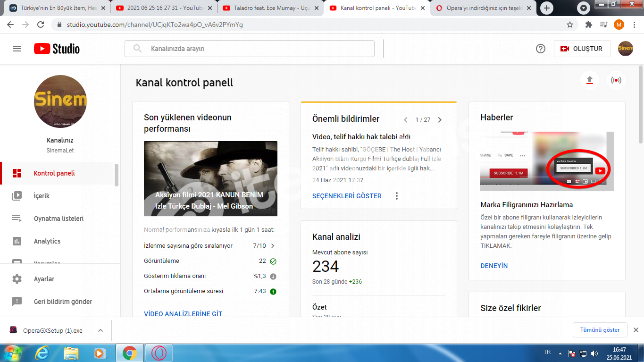Click the browser reload button

point(41,25)
